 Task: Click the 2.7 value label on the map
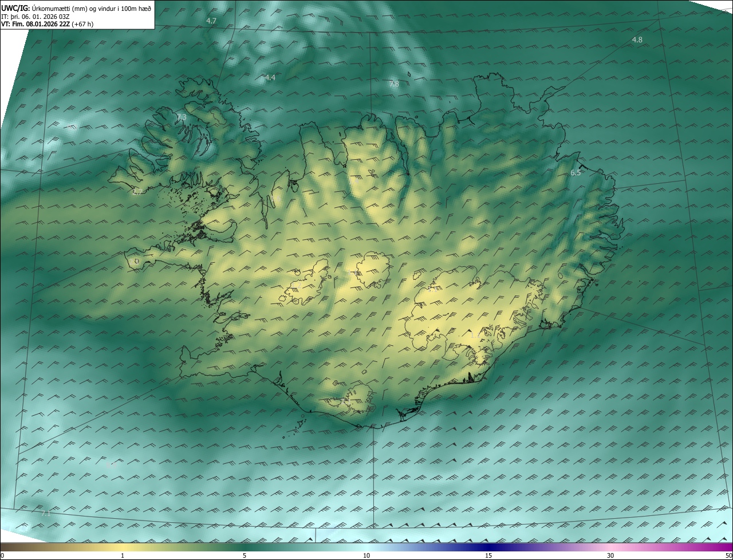click(136, 192)
